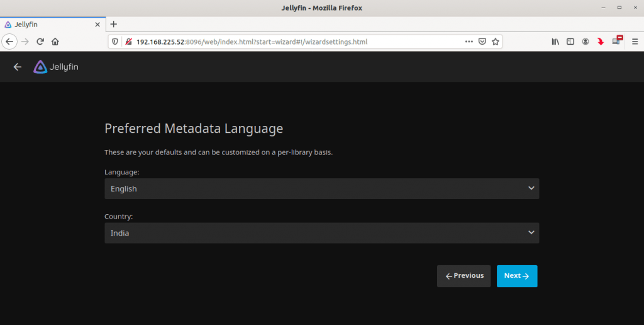
Task: Open the Country dropdown showing India
Action: (x=321, y=233)
